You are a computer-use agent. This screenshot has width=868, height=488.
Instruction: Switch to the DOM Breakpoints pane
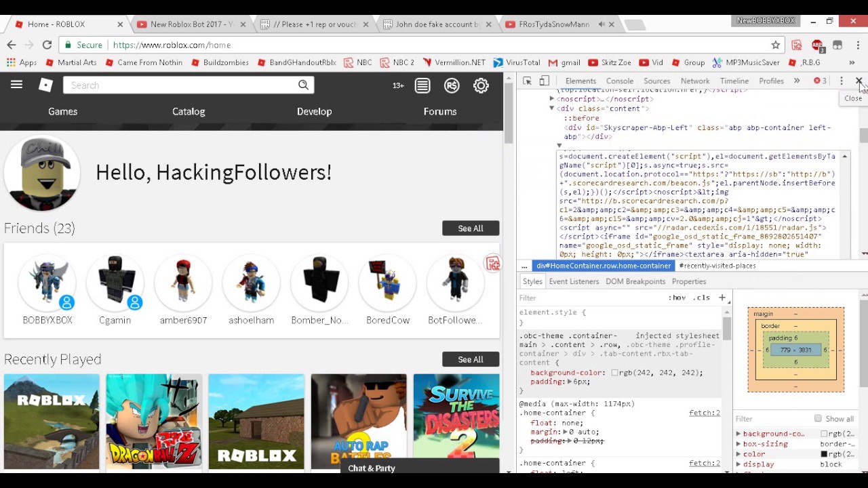click(635, 281)
